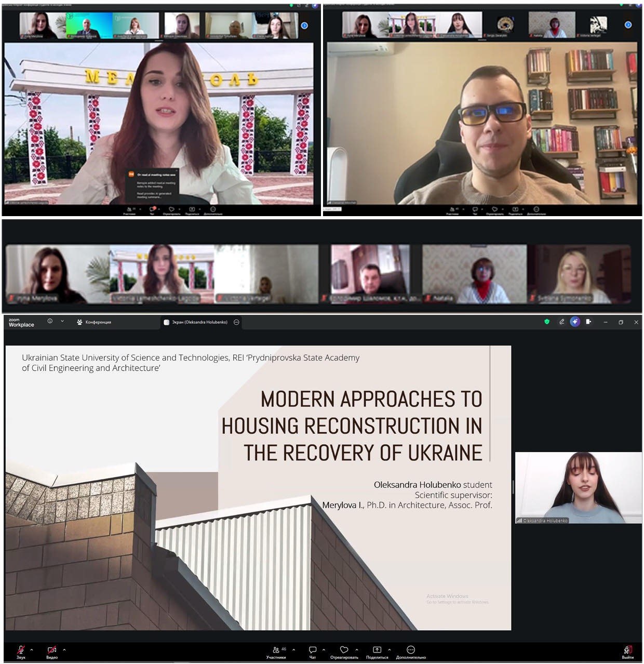Screen dimensions: 644x664
Task: Click the Поделиться share screen icon
Action: tap(377, 650)
